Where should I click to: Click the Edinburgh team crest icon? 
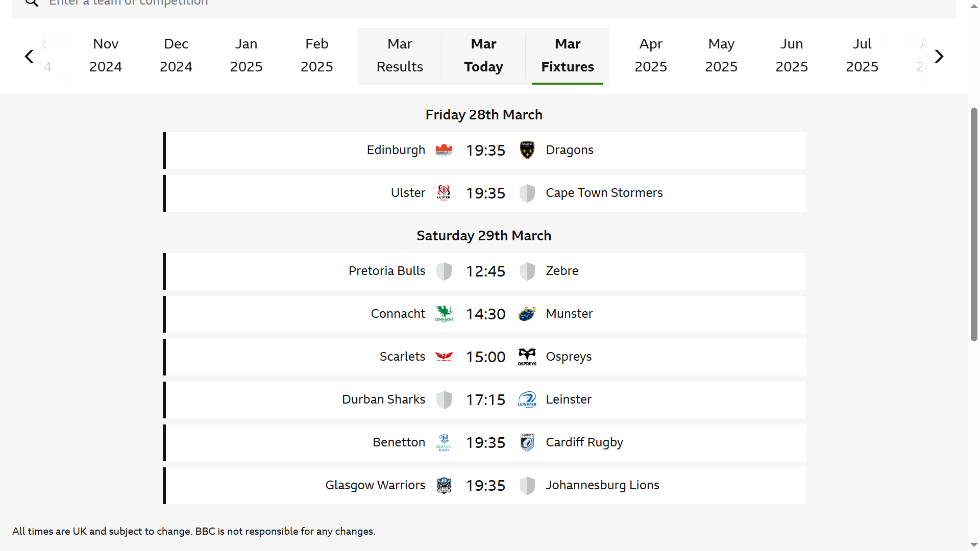tap(444, 151)
